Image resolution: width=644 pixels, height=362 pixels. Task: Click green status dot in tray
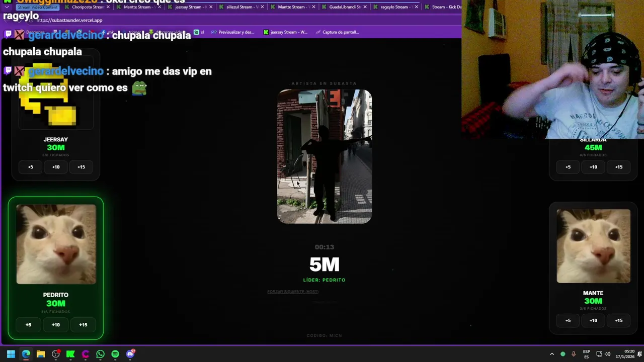(x=563, y=354)
